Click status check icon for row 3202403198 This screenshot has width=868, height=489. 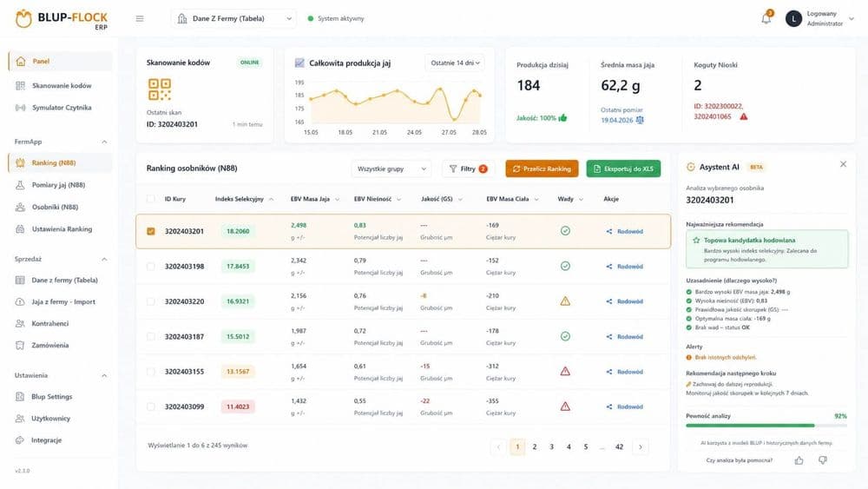pyautogui.click(x=565, y=266)
